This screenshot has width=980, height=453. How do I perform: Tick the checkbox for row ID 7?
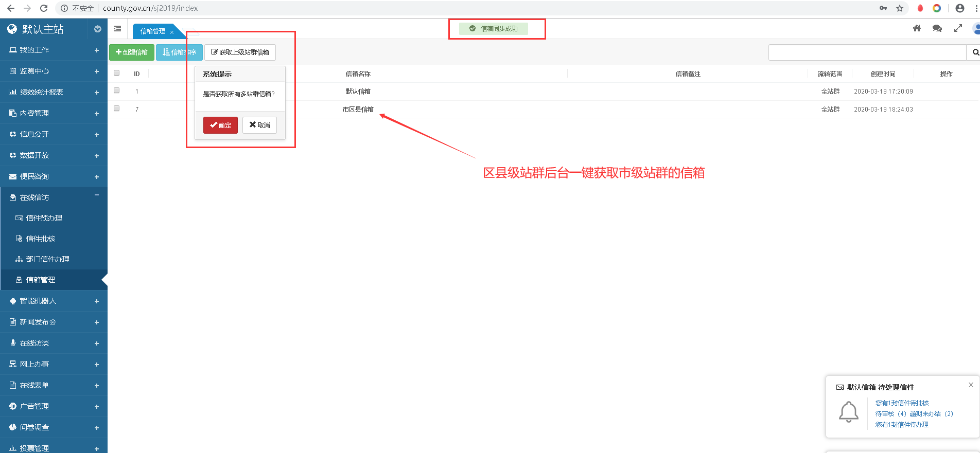pyautogui.click(x=117, y=108)
